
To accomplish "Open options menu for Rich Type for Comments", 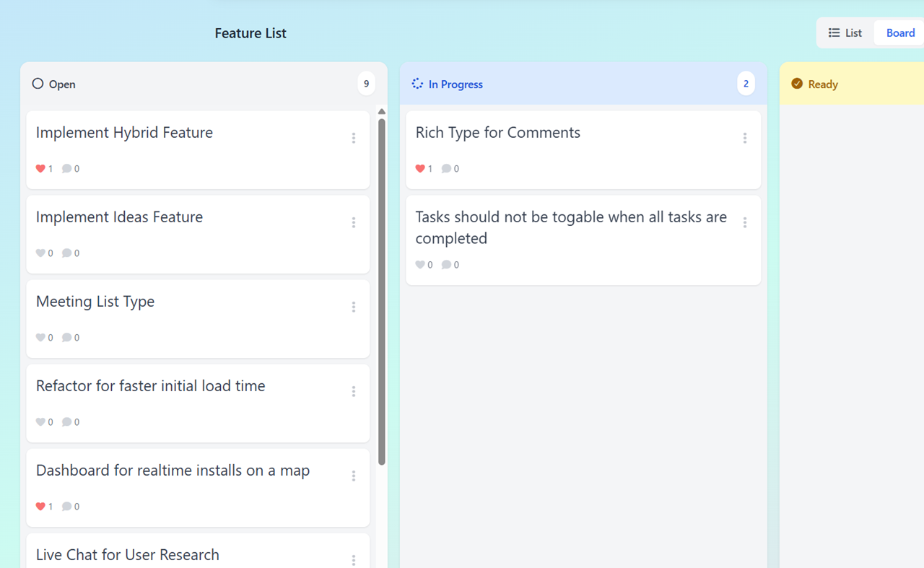I will pos(745,138).
